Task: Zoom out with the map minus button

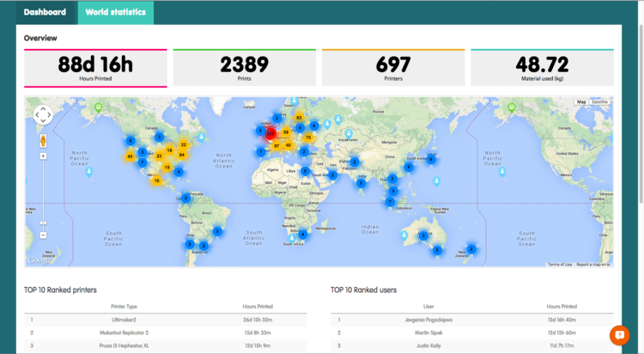Action: tap(43, 235)
